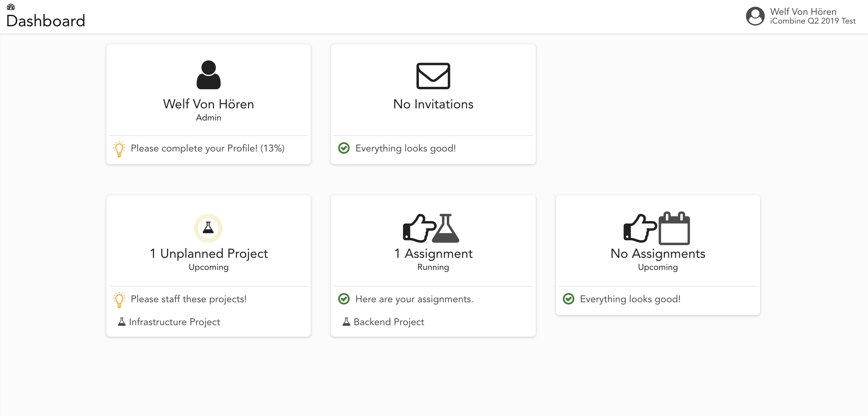This screenshot has width=868, height=416.
Task: Click the lightbulb icon beside the profile completion hint
Action: click(119, 149)
